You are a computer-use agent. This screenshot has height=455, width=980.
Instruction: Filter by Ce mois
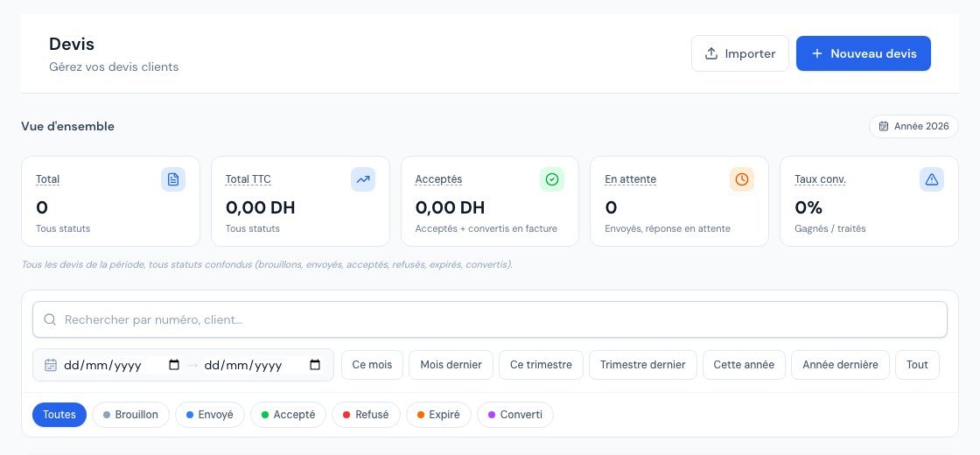(372, 365)
